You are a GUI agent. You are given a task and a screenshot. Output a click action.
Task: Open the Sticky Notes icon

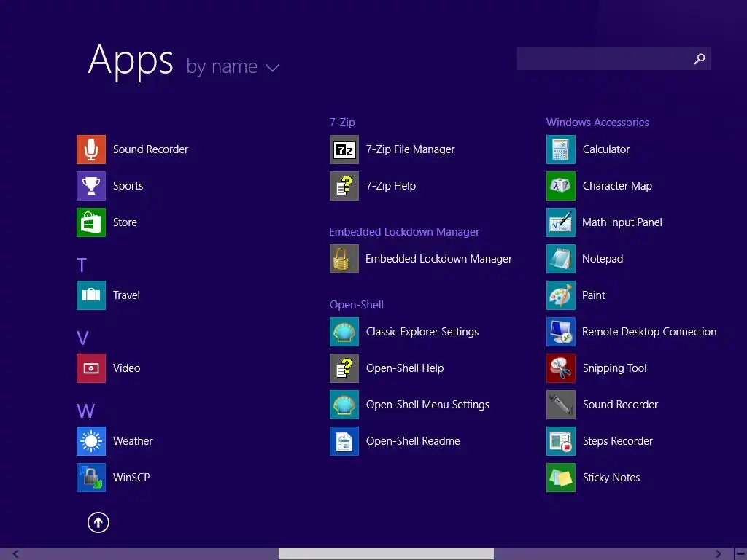(x=561, y=478)
